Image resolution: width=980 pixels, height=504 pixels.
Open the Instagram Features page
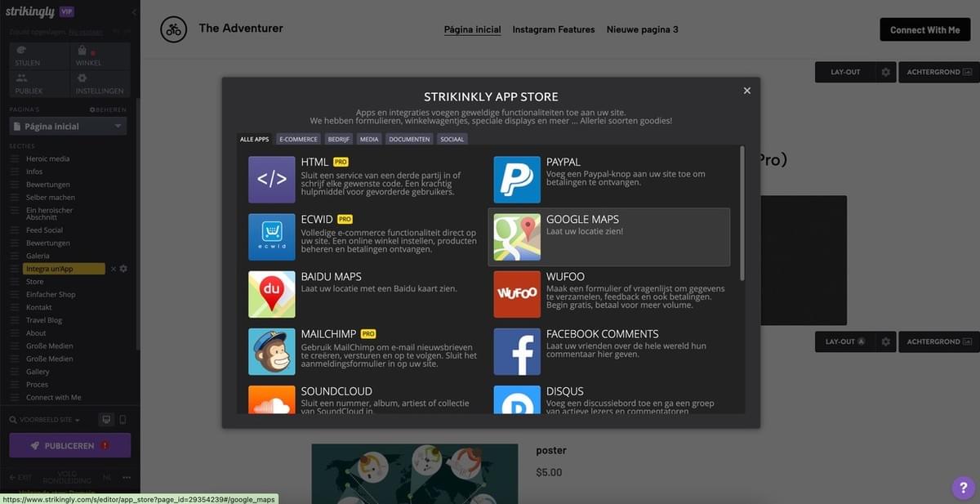tap(553, 29)
